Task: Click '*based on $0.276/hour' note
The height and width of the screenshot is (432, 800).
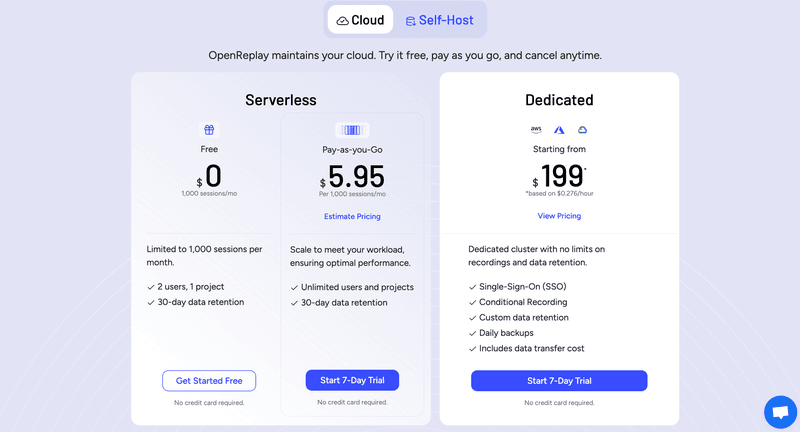Action: point(559,193)
